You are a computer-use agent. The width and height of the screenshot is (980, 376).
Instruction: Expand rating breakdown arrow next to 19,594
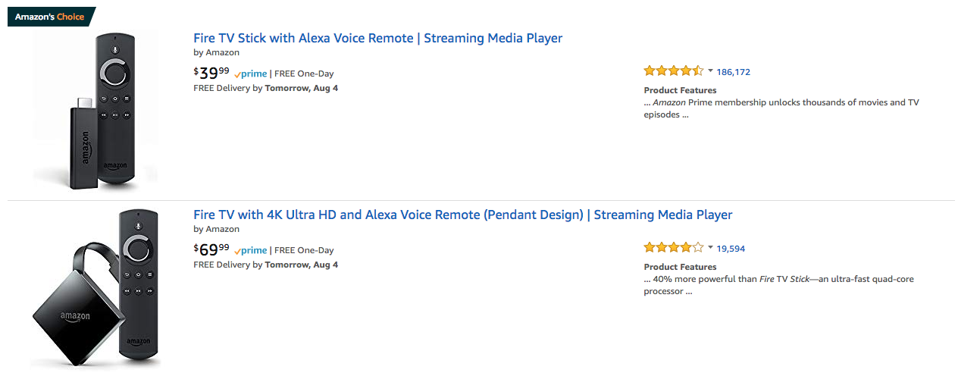click(710, 248)
